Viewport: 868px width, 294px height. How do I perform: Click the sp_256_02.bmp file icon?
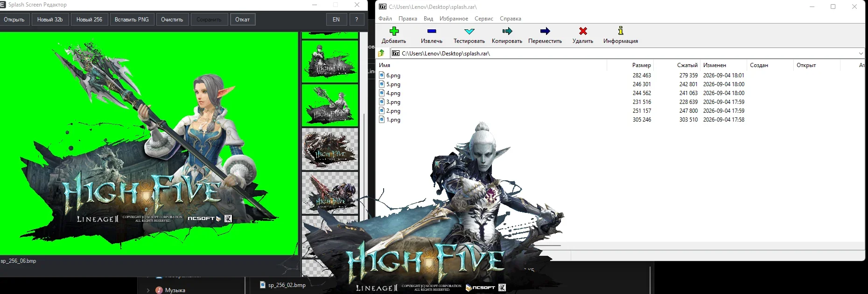263,285
